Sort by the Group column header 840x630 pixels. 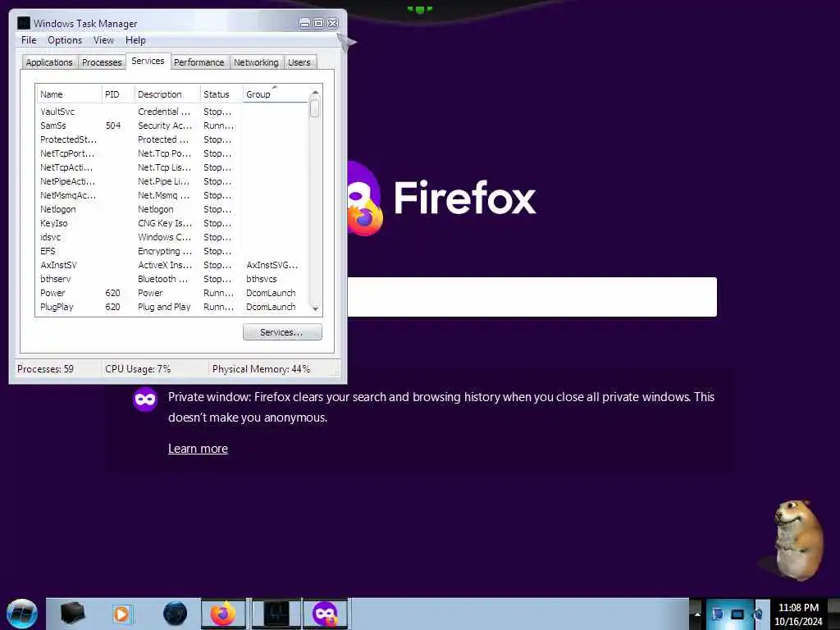276,94
